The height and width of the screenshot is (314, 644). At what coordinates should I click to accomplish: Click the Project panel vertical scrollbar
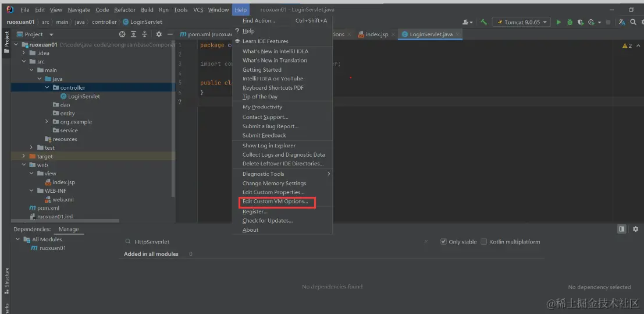coord(174,119)
